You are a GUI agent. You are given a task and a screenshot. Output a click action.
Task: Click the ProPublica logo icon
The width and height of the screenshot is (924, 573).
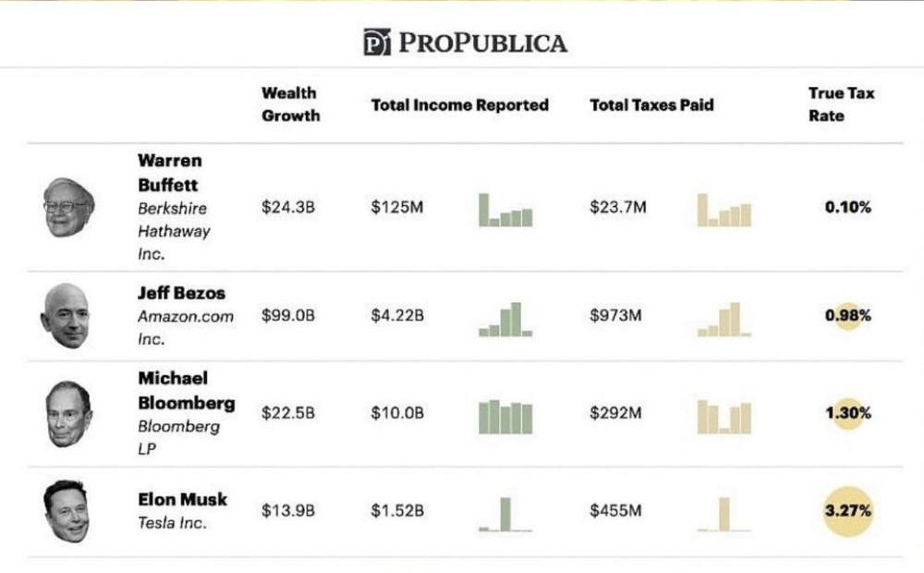point(377,43)
